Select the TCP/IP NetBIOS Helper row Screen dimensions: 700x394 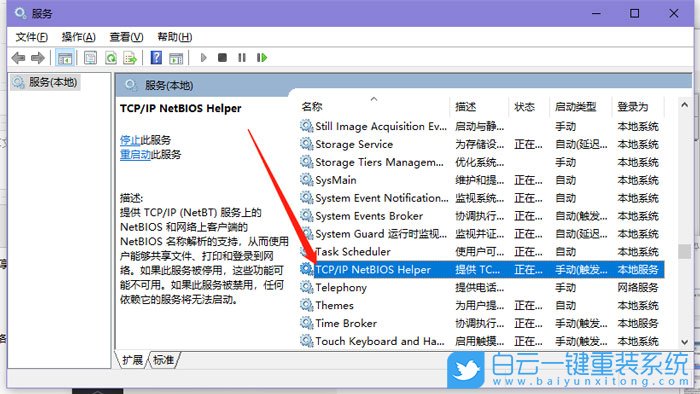tap(481, 270)
